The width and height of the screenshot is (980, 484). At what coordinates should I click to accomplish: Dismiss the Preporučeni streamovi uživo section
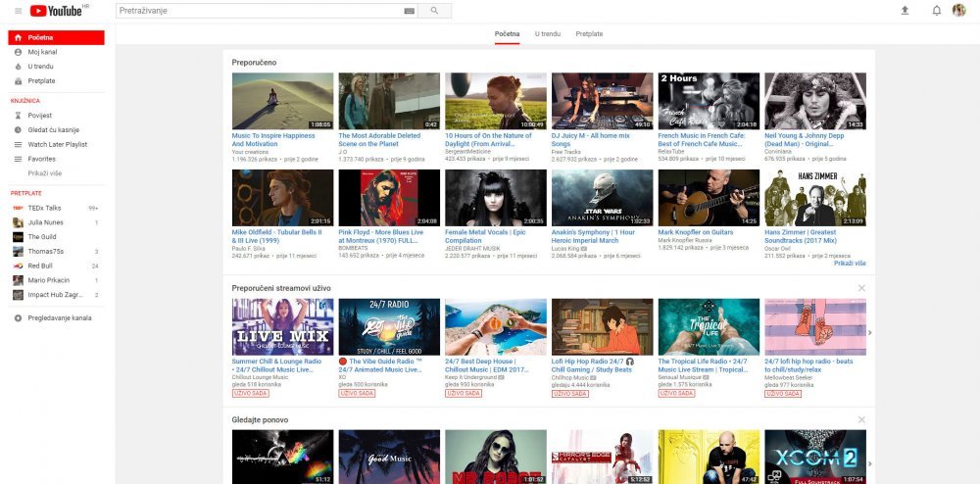(x=861, y=288)
